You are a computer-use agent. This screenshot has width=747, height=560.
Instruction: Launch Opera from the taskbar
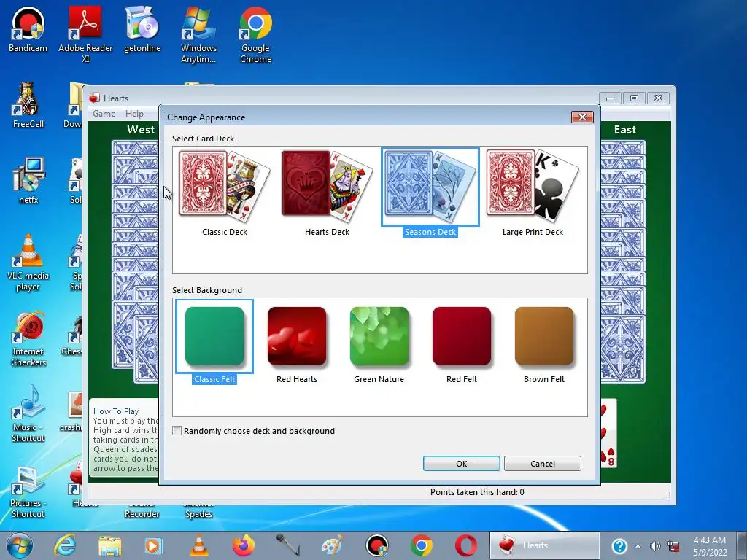pyautogui.click(x=465, y=545)
